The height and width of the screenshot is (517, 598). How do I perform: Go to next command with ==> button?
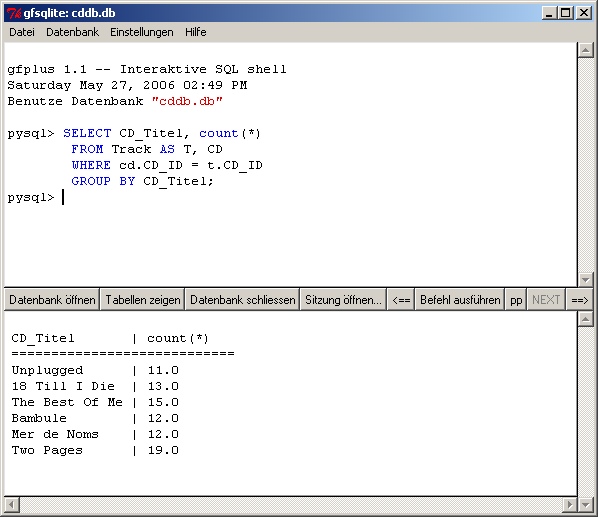580,300
